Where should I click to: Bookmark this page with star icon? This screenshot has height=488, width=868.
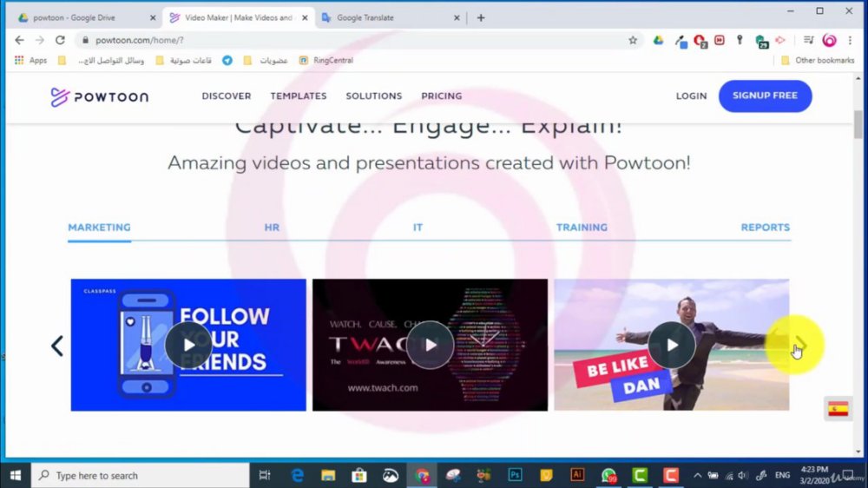[x=633, y=40]
